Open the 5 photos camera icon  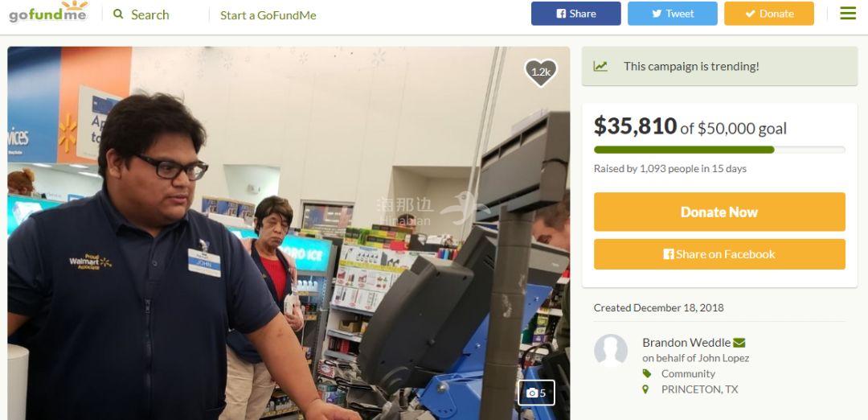point(536,393)
